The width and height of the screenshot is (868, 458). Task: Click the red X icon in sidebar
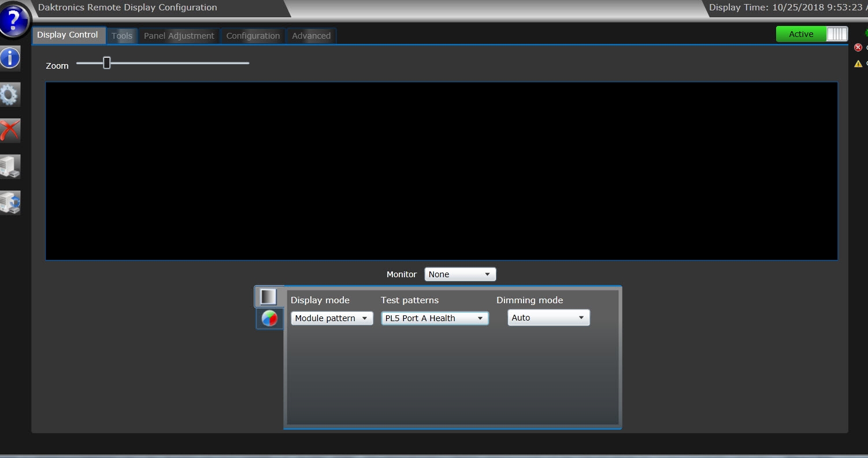pyautogui.click(x=10, y=131)
